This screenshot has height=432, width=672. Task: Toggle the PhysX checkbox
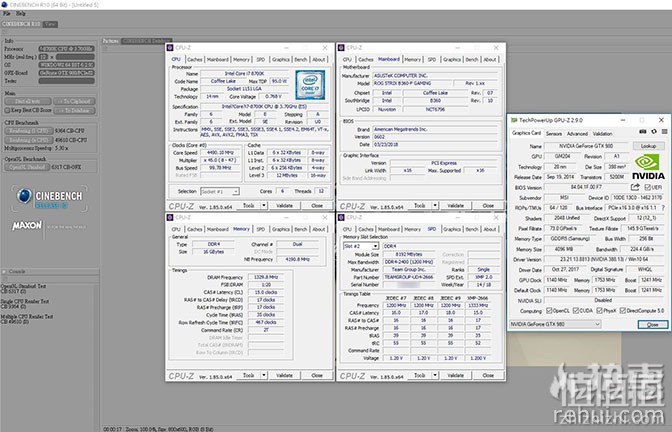pyautogui.click(x=600, y=310)
